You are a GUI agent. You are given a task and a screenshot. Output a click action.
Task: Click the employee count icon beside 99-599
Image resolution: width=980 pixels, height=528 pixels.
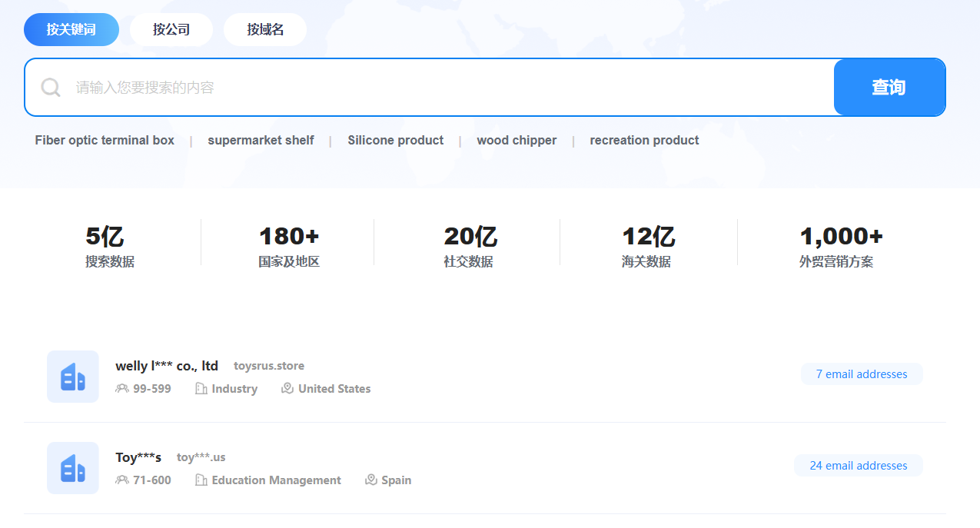[121, 389]
